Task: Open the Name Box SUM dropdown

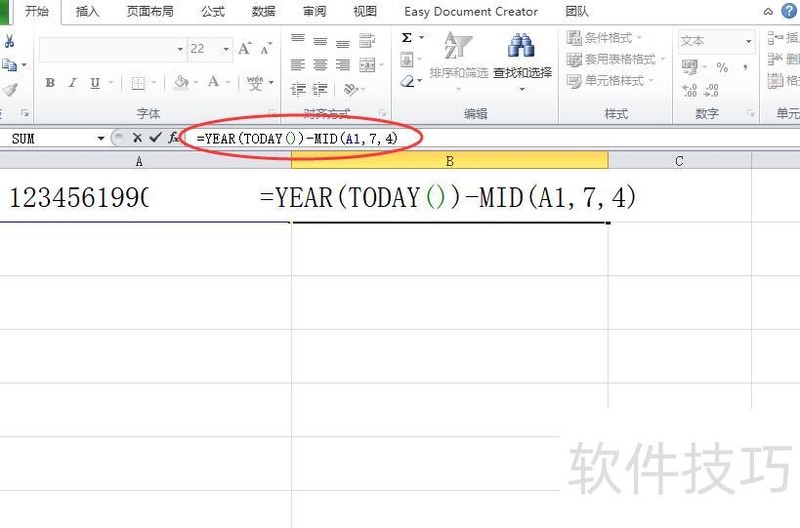Action: 101,138
